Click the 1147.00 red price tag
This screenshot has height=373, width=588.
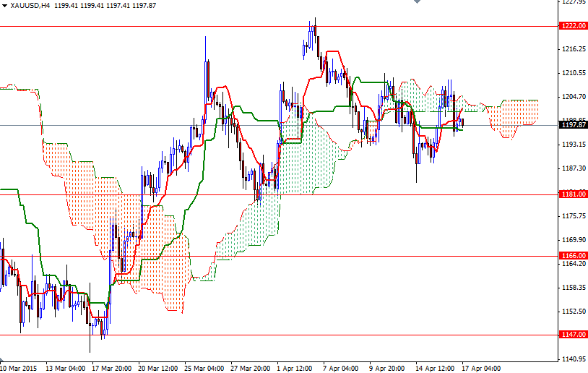pos(573,335)
